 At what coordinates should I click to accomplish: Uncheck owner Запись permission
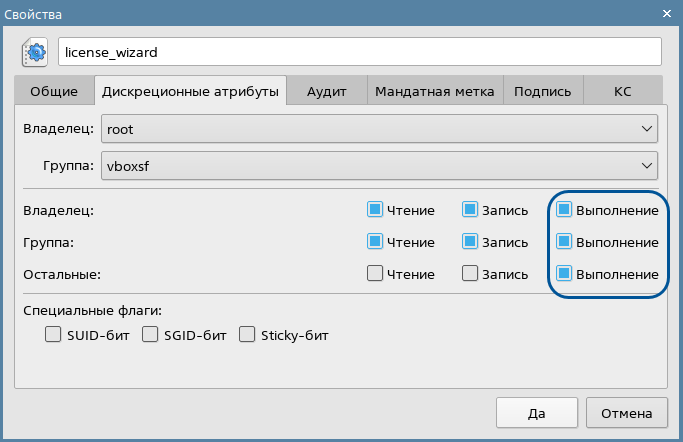point(470,210)
